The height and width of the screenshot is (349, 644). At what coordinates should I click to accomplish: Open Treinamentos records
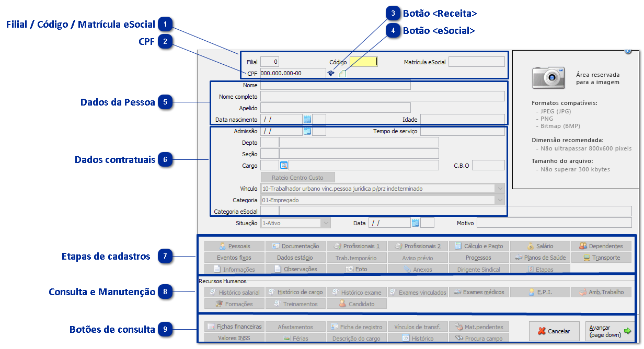(295, 304)
